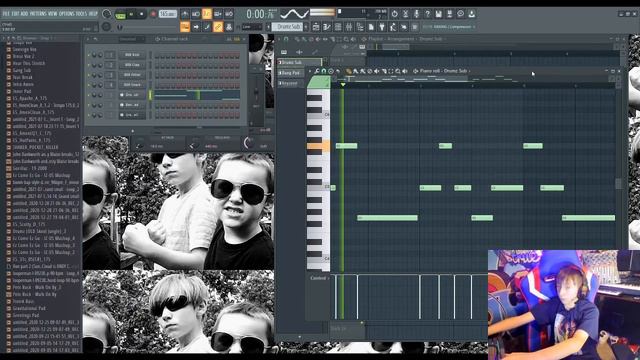Open the Channel rack view from toolbar
The width and height of the screenshot is (640, 360).
pyautogui.click(x=338, y=27)
